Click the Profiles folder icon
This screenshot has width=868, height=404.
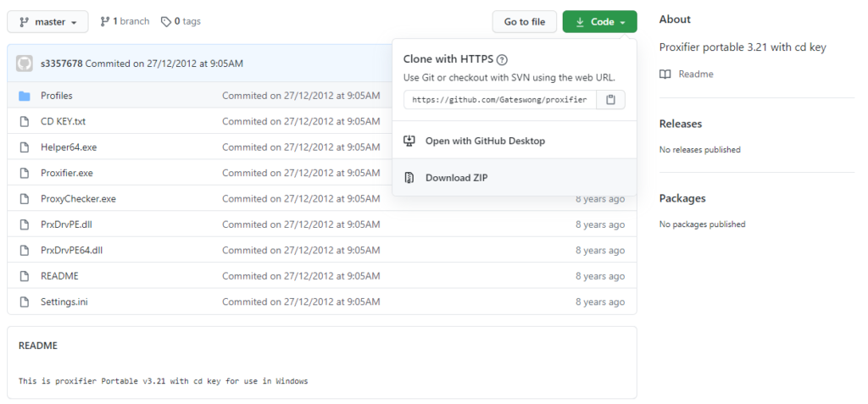coord(25,96)
